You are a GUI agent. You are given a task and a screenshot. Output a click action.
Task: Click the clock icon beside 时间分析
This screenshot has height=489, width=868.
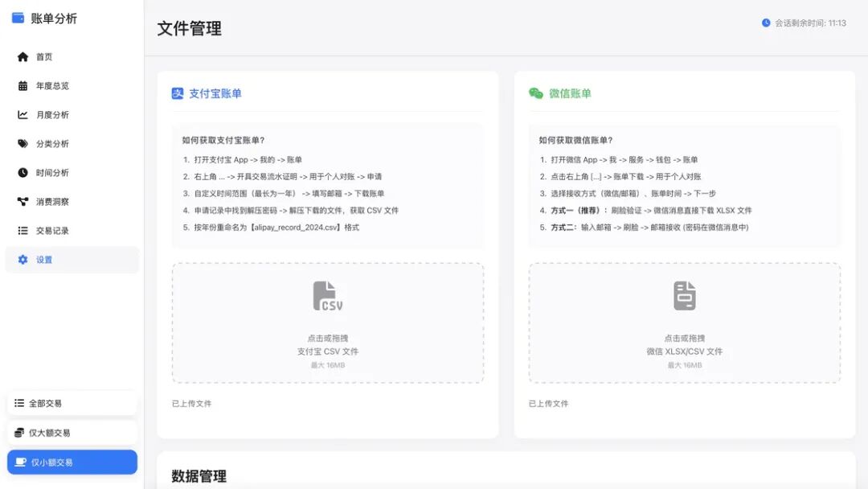coord(23,173)
